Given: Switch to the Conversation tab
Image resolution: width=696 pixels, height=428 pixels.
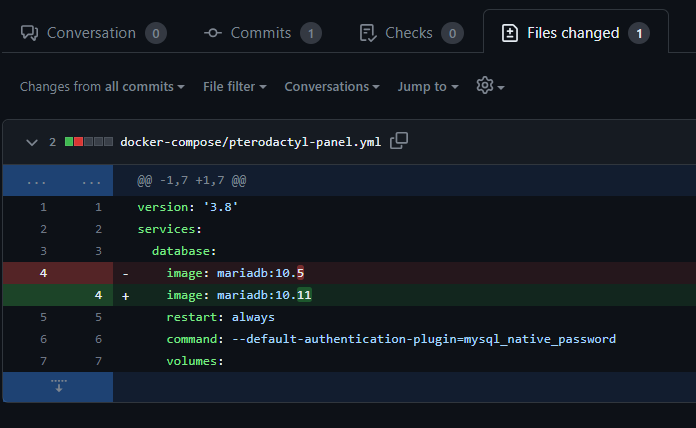Looking at the screenshot, I should tap(91, 33).
